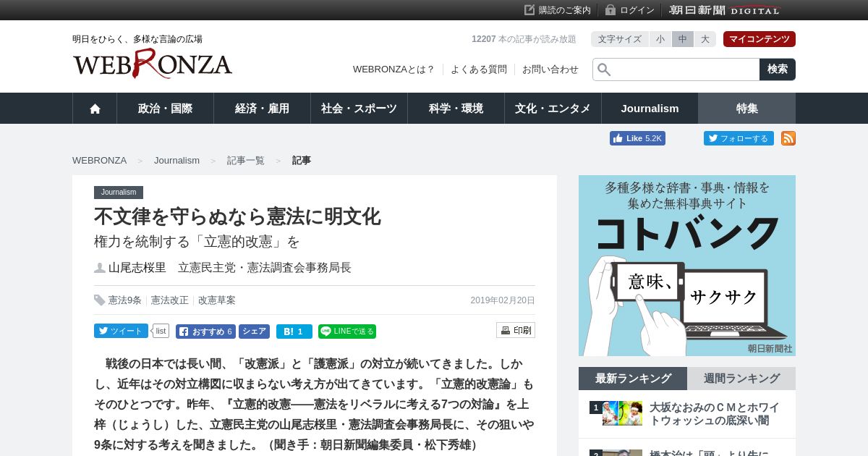
Task: Open お問い合わせ link
Action: (550, 69)
